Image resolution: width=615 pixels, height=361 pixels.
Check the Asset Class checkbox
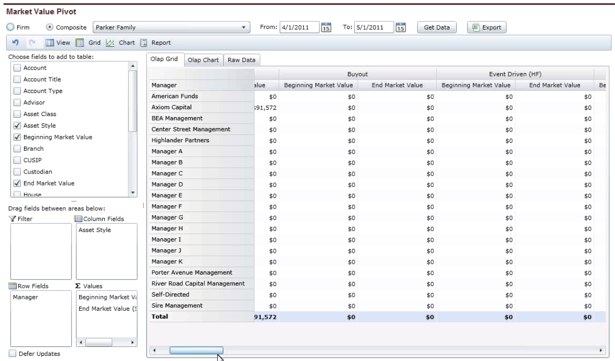pos(17,114)
